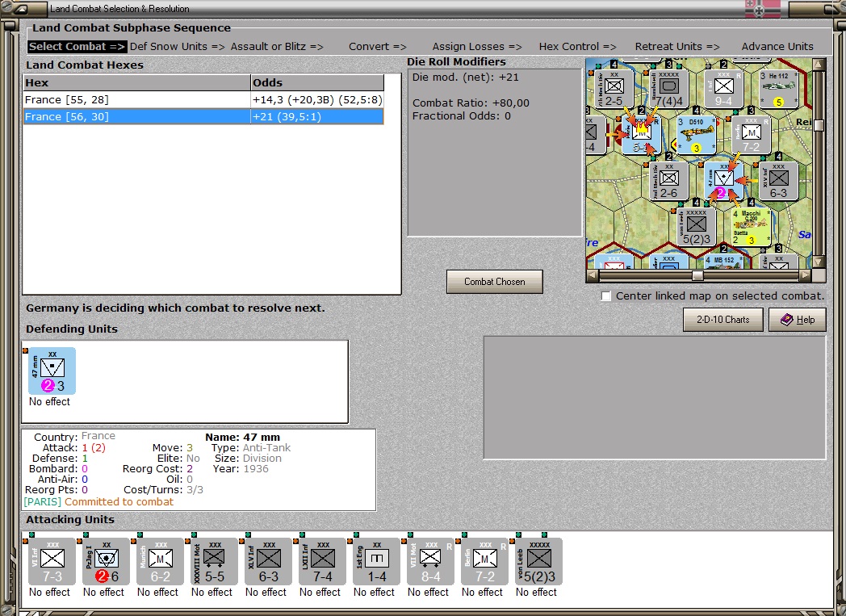Click the Retreat Units subphase step
The image size is (846, 616).
(x=677, y=46)
